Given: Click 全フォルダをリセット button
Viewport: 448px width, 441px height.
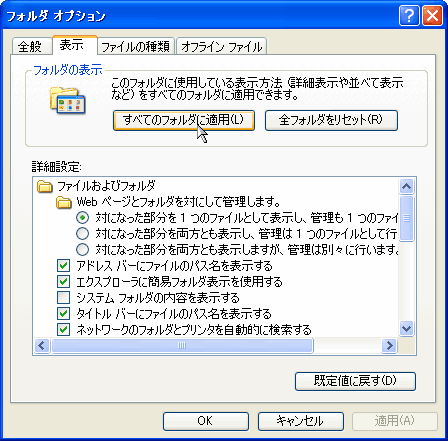Looking at the screenshot, I should pyautogui.click(x=331, y=120).
